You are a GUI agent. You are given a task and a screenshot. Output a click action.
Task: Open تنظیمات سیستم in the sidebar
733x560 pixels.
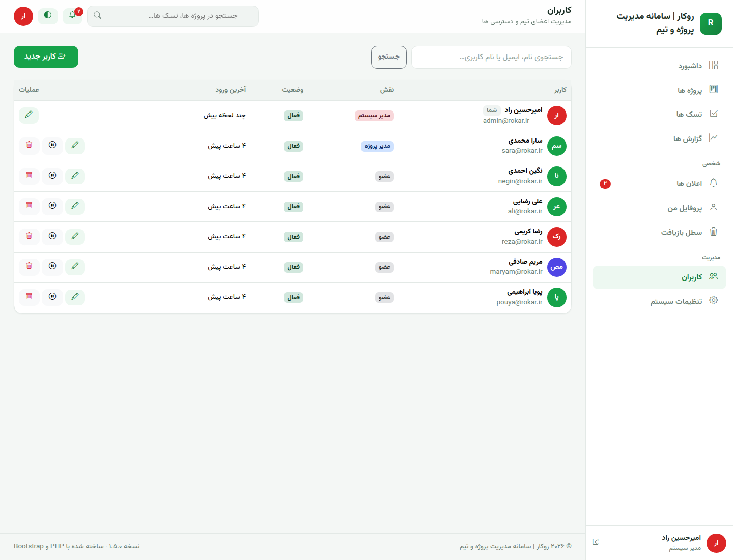coord(659,301)
